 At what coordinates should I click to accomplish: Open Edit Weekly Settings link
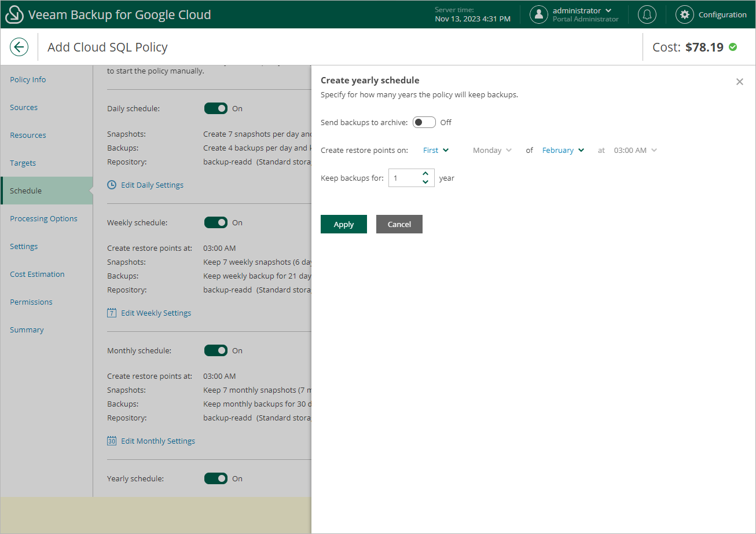click(x=156, y=313)
